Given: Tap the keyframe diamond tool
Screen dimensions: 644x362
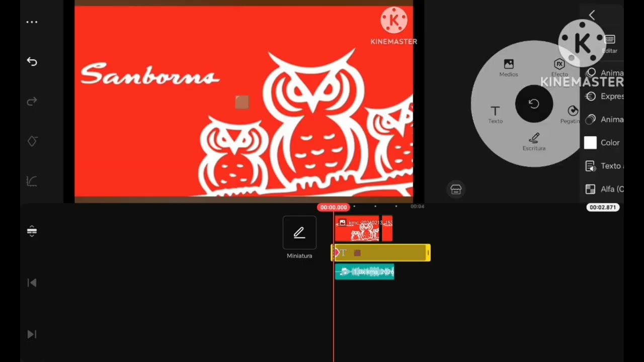Looking at the screenshot, I should pos(32,141).
